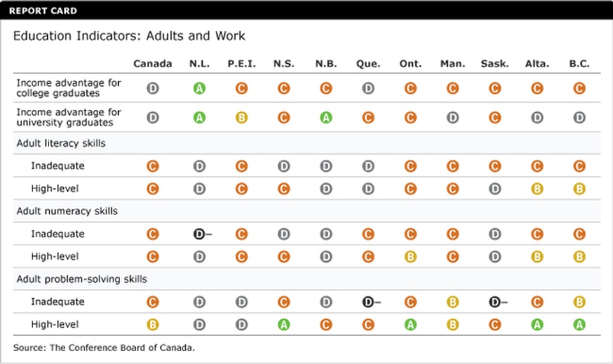
Task: Select Man.'s B grade for inadequate problem-solving
Action: [x=453, y=301]
